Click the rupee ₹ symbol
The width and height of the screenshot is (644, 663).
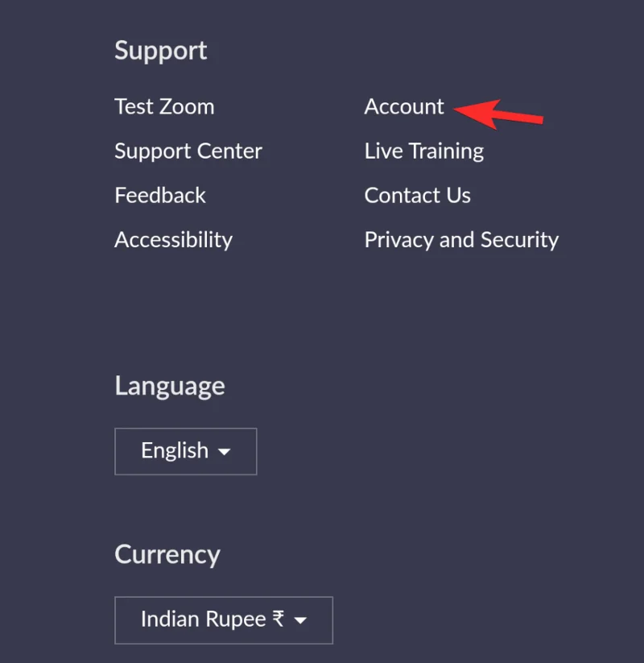(278, 619)
